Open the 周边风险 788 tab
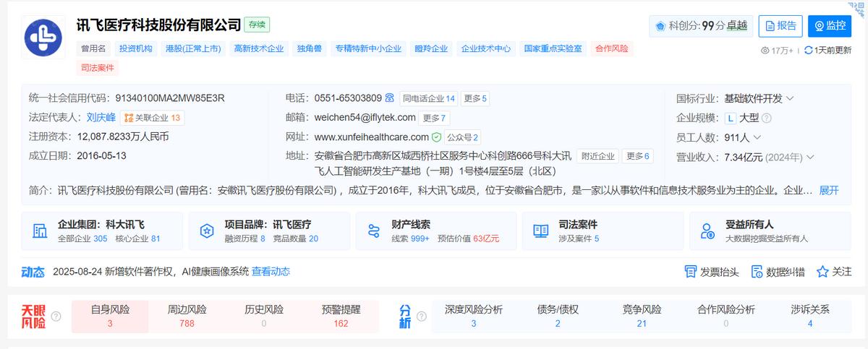868x349 pixels. pyautogui.click(x=187, y=316)
